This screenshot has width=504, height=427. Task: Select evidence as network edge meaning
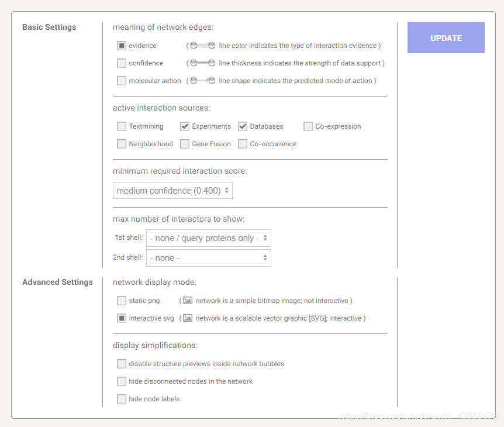122,46
